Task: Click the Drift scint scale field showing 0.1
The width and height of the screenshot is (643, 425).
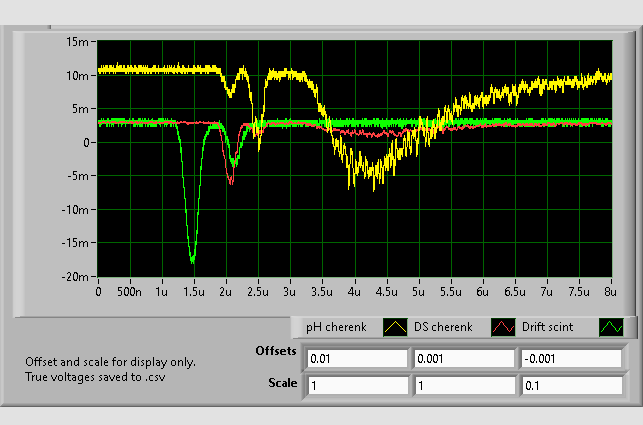Action: point(569,385)
